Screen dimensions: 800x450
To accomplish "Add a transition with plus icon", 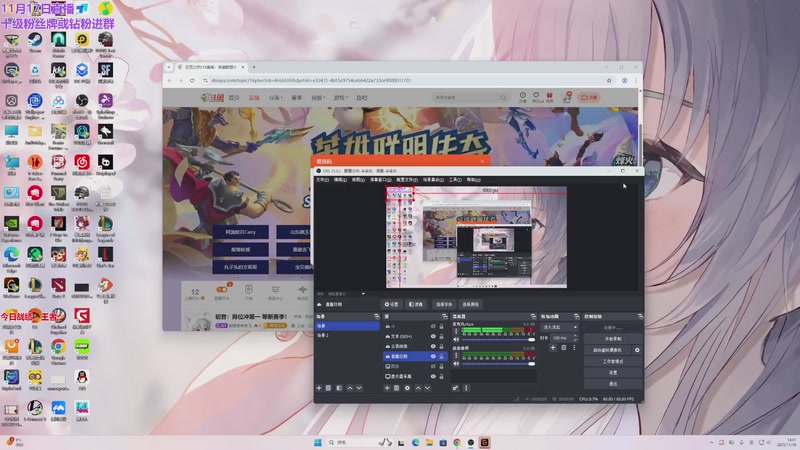I will [553, 348].
